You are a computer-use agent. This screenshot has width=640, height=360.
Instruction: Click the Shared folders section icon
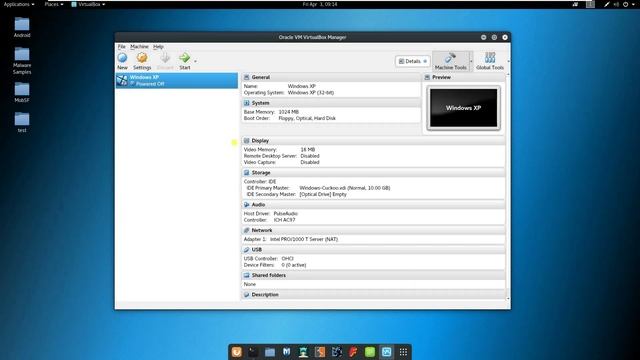(x=247, y=275)
